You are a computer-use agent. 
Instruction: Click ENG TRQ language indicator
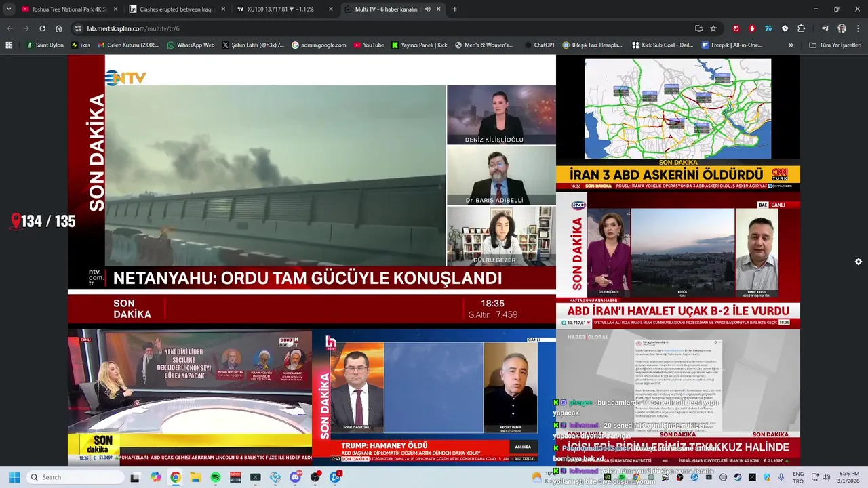tap(798, 477)
